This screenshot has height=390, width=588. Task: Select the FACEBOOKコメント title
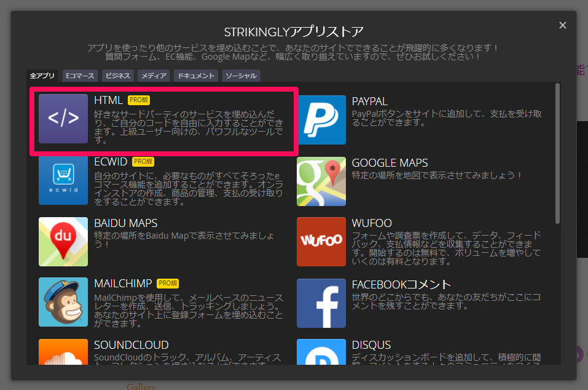coord(401,285)
